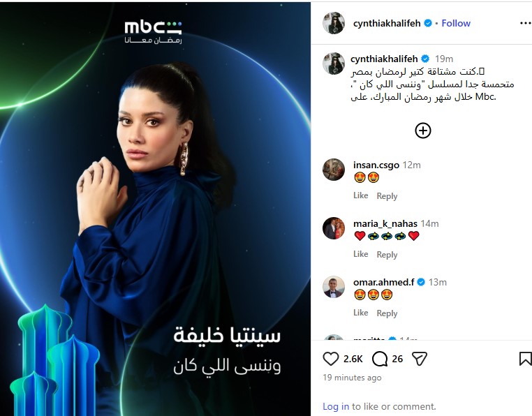Click the Log in link

point(336,406)
